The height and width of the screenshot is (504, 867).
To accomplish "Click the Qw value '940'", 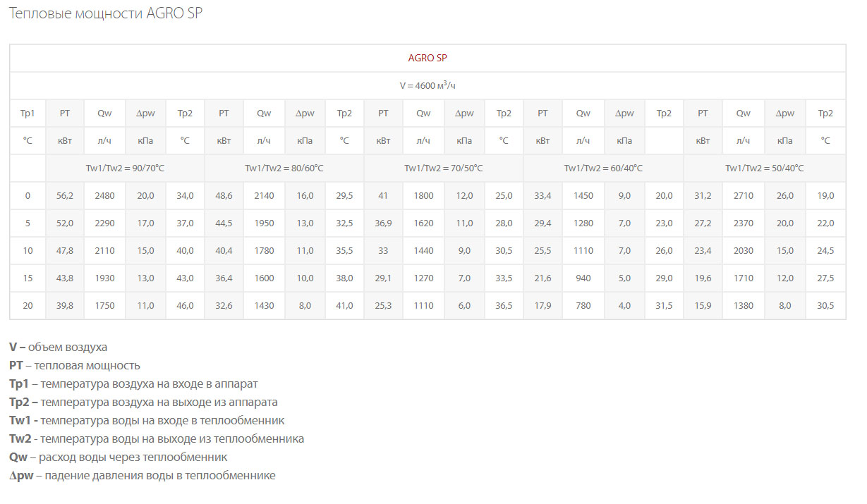I will [583, 278].
